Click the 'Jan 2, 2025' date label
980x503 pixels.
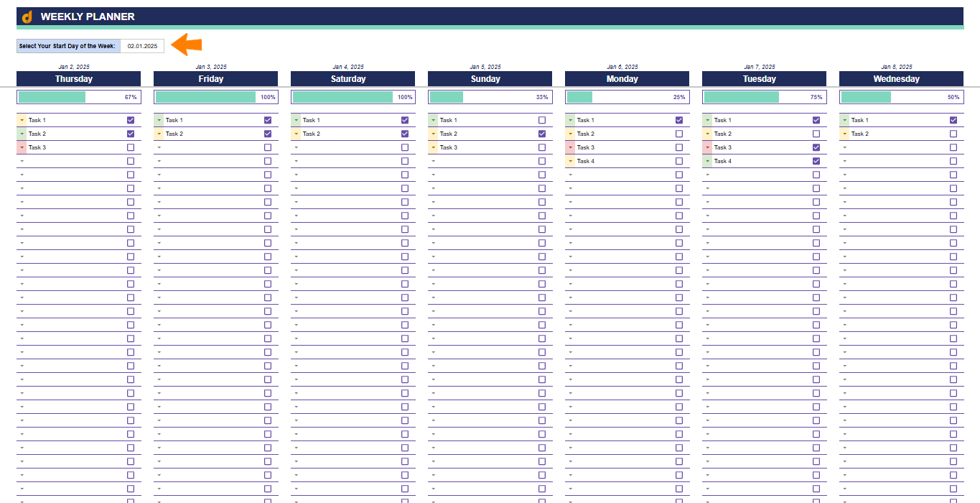pyautogui.click(x=74, y=67)
